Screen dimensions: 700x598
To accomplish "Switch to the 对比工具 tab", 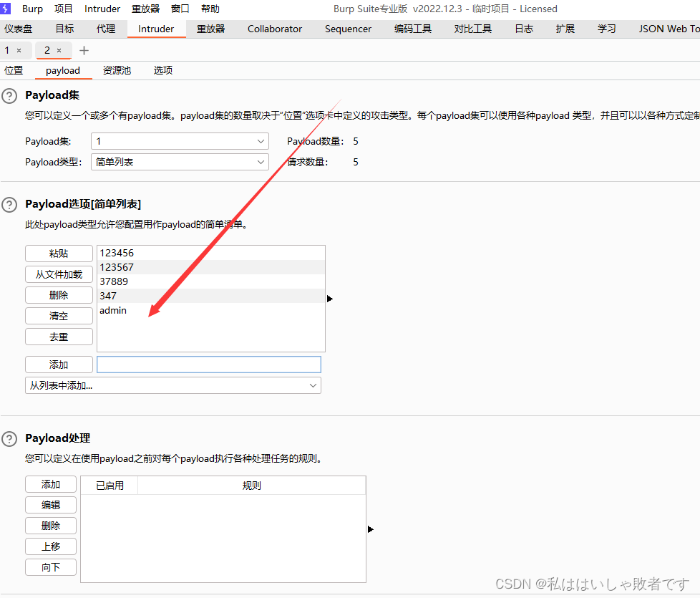I will click(473, 29).
